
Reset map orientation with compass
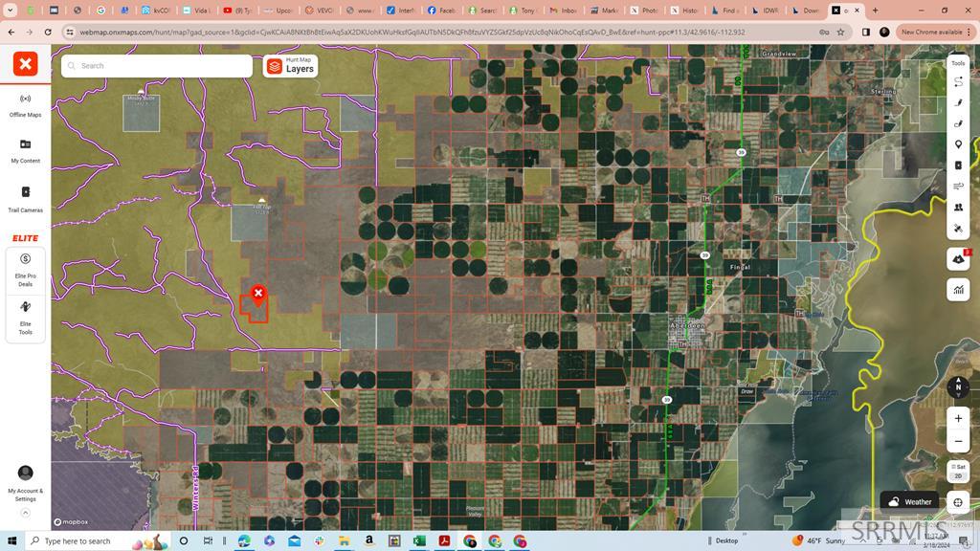pos(958,387)
